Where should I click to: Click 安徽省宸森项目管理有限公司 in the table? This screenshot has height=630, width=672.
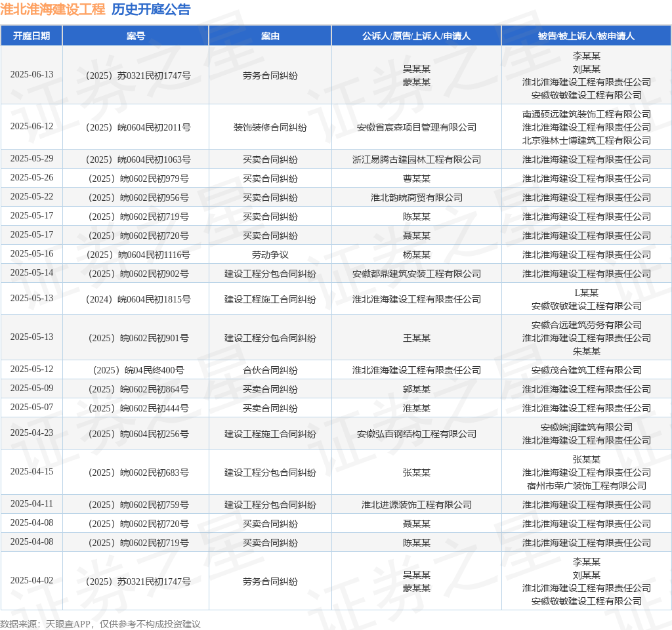coord(417,127)
